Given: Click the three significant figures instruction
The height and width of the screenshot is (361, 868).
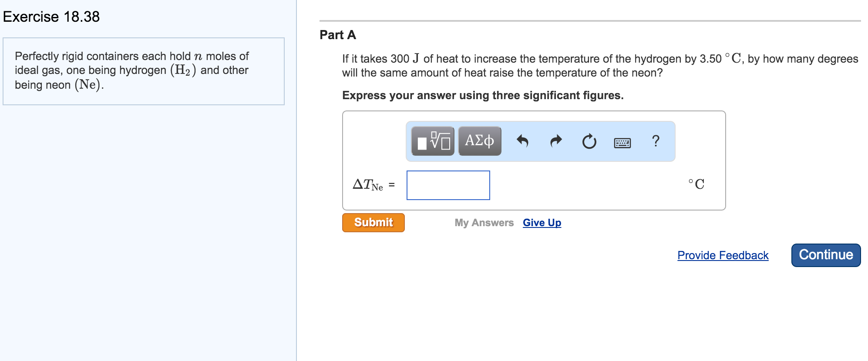Looking at the screenshot, I should point(482,95).
